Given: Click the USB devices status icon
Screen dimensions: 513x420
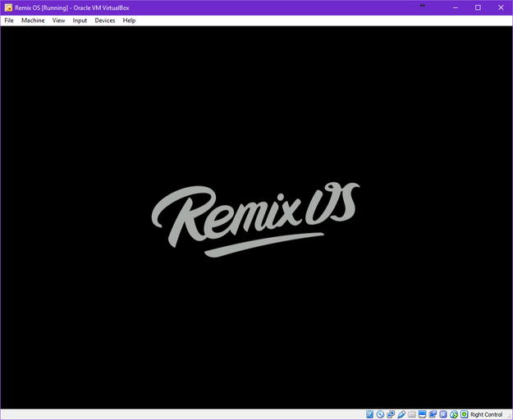Looking at the screenshot, I should tap(401, 414).
